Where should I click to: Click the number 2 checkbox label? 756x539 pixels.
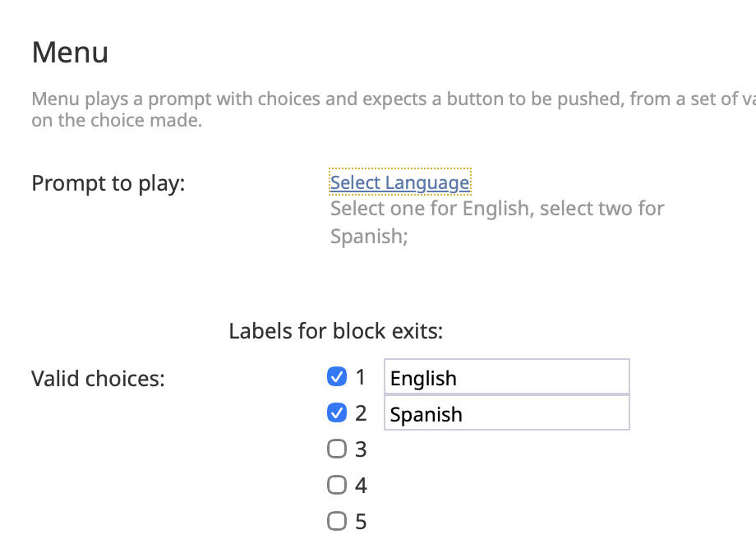pos(361,413)
